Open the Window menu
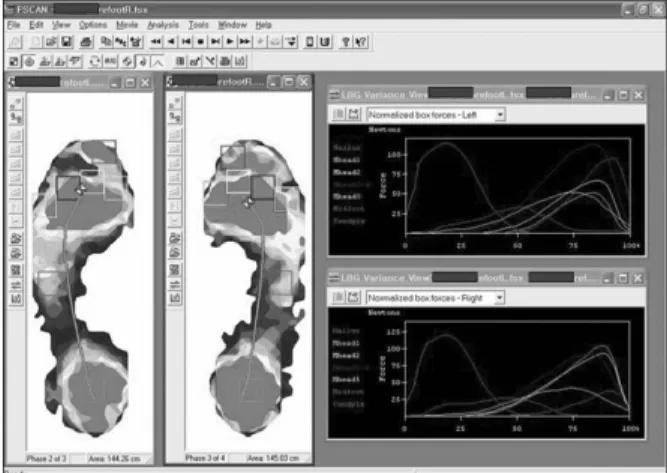Screen dimensions: 667x473 click(232, 25)
